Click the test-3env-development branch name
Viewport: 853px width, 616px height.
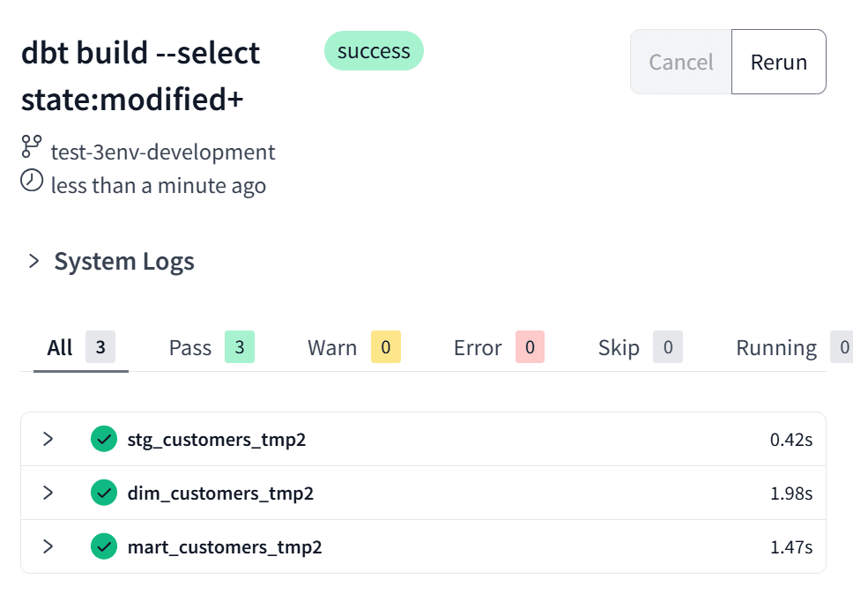tap(163, 152)
